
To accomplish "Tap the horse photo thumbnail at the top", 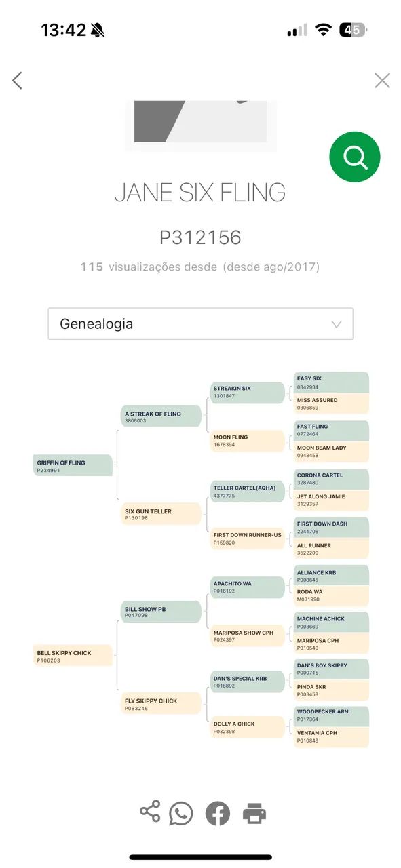I will [200, 122].
